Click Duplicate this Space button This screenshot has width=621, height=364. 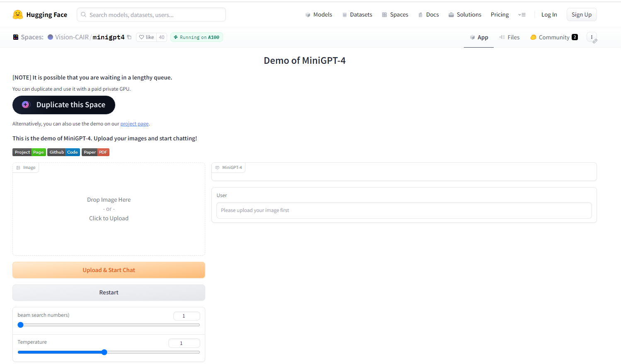pyautogui.click(x=64, y=105)
